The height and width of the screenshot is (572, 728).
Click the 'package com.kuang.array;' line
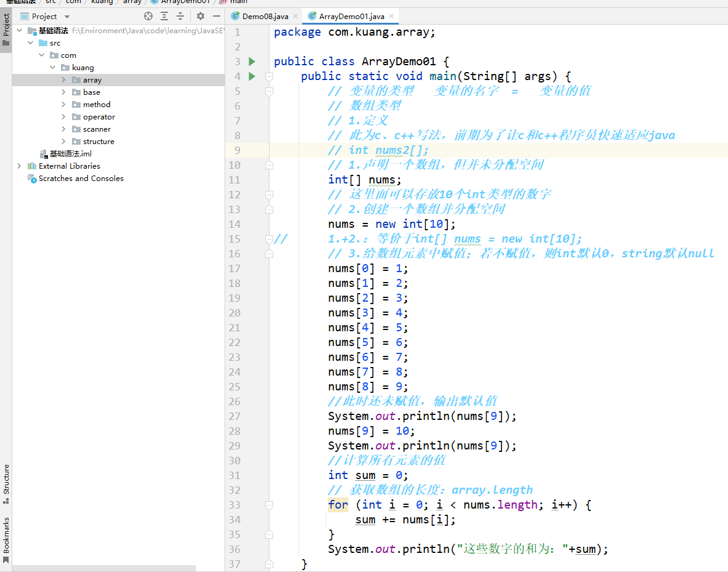[354, 32]
